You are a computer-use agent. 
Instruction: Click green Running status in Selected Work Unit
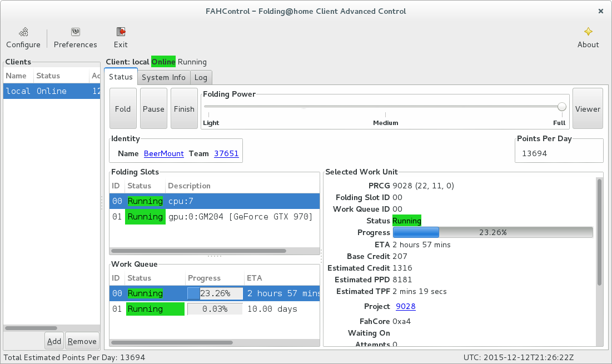(407, 221)
